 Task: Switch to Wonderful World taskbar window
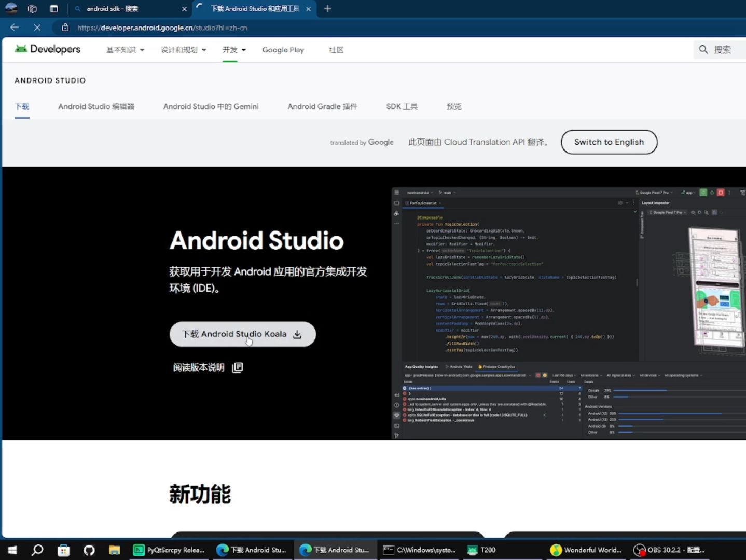pos(586,550)
